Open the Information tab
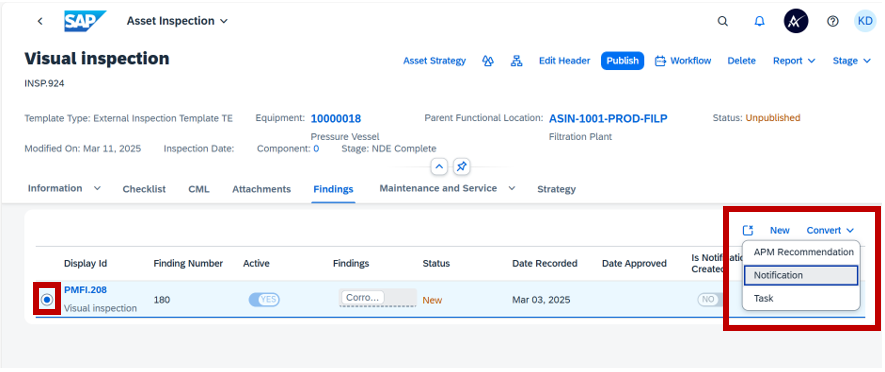This screenshot has width=885, height=372. pyautogui.click(x=55, y=188)
